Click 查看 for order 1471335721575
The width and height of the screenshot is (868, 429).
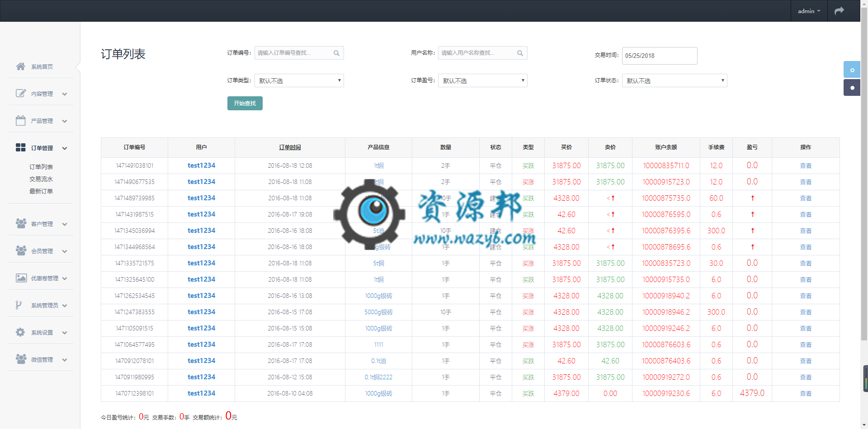806,264
